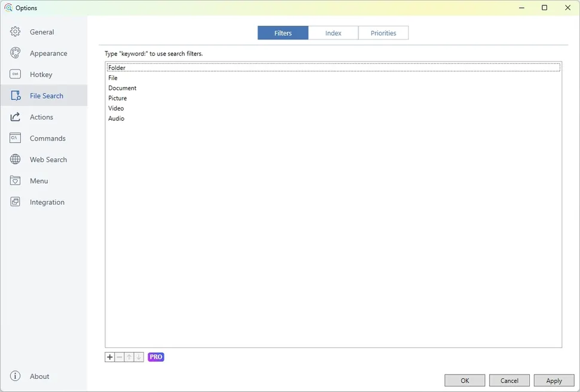Add a new filter with the plus icon
Screen dimensions: 580x392
(x=110, y=357)
